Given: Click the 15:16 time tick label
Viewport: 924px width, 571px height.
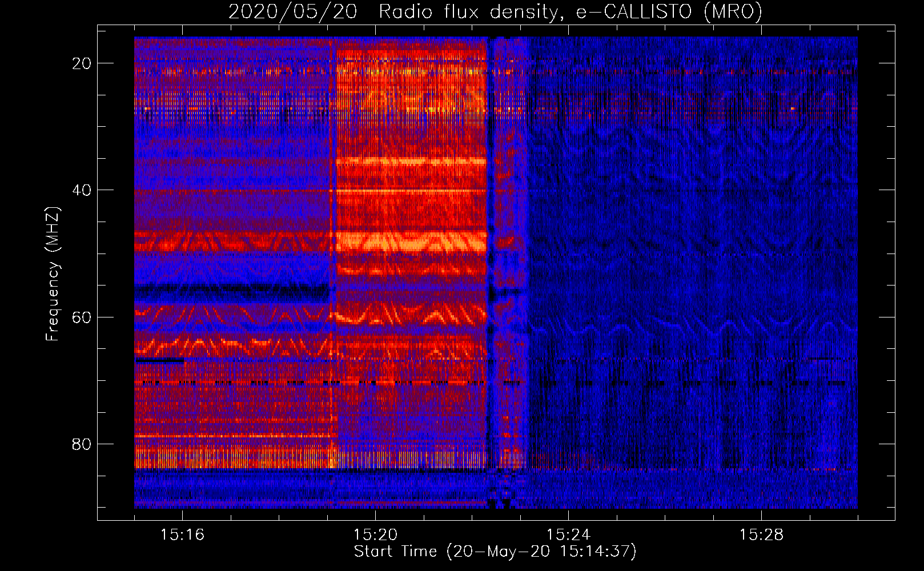Looking at the screenshot, I should click(182, 534).
